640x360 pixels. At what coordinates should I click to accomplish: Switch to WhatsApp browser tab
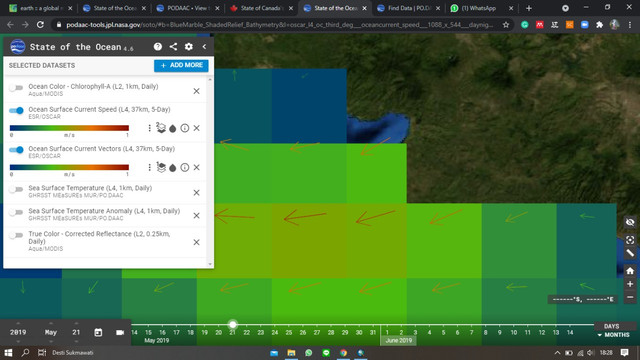(x=482, y=8)
